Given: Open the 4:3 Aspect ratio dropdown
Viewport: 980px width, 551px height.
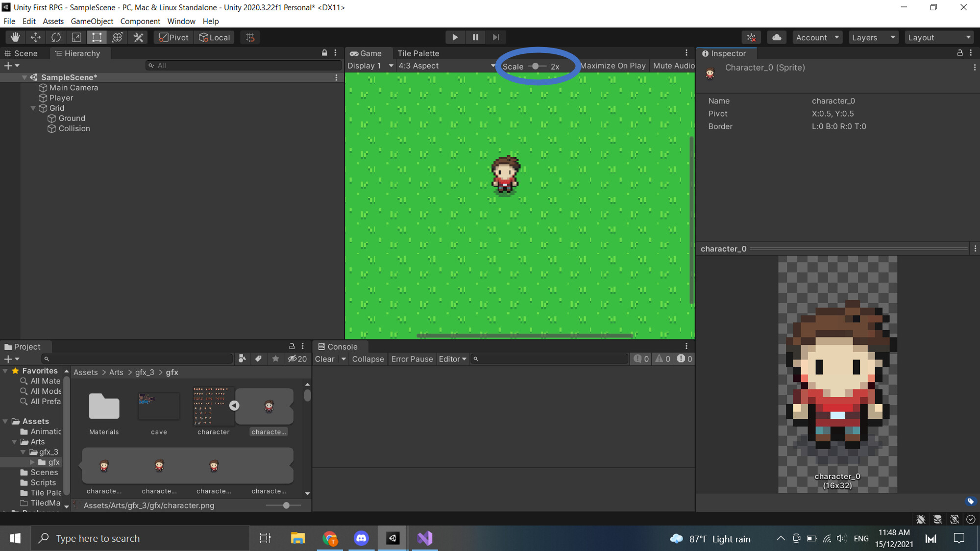Looking at the screenshot, I should [x=445, y=65].
